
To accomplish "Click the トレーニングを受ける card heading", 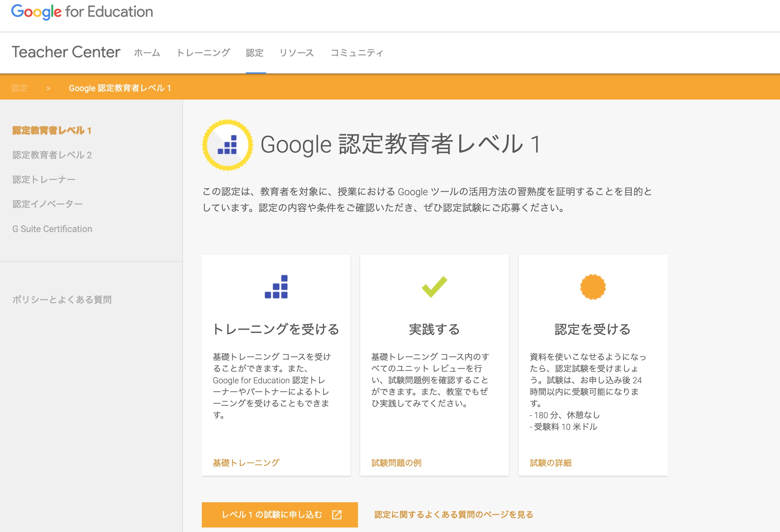I will click(x=276, y=329).
